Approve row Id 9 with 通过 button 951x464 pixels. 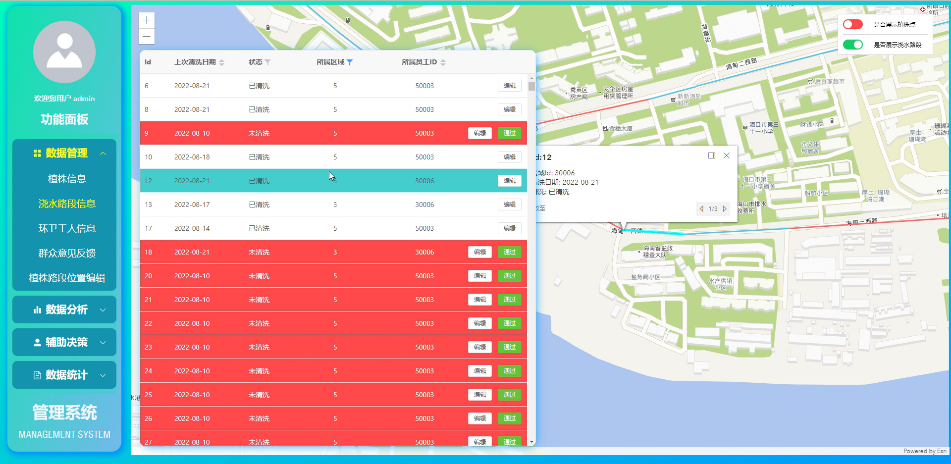(509, 133)
